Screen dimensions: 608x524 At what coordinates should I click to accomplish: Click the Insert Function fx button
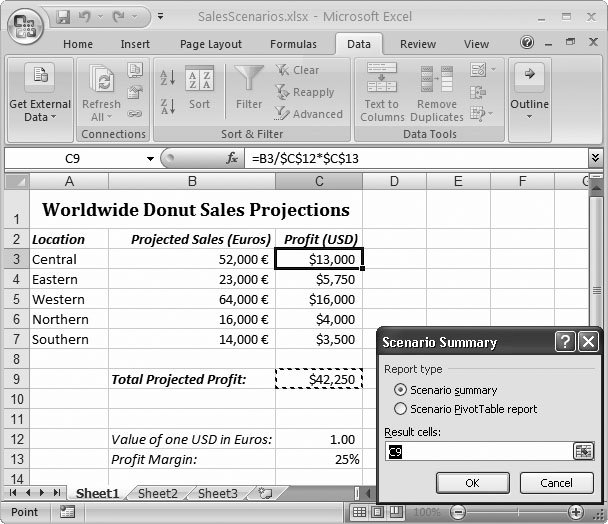231,158
